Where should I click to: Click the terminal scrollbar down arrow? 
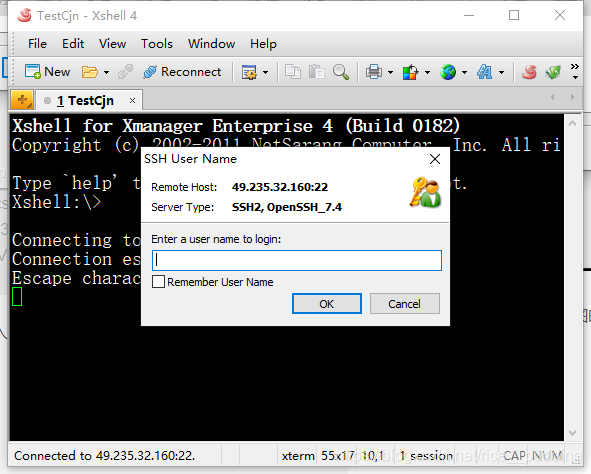pos(573,433)
